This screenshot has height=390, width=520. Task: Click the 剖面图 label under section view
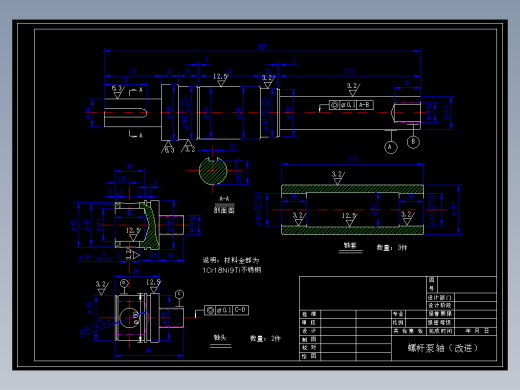(224, 210)
